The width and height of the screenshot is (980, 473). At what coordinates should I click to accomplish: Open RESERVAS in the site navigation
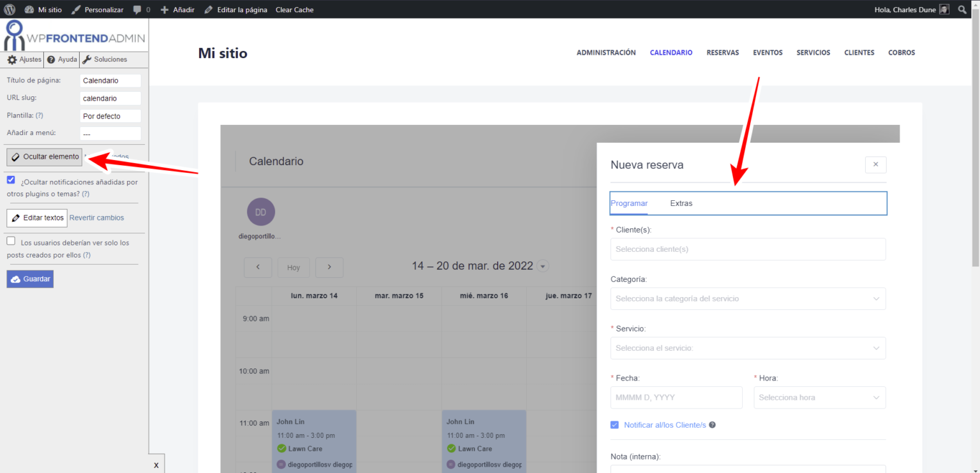point(722,52)
